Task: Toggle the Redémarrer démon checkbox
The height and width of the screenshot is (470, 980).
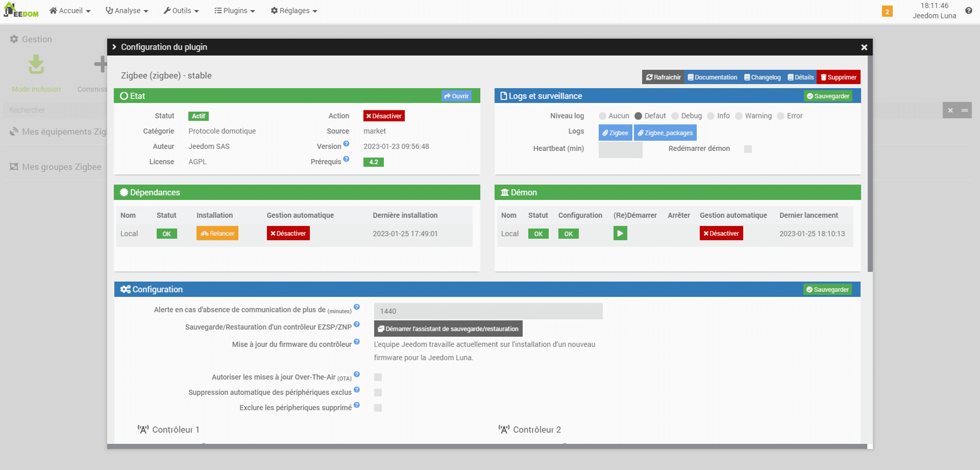Action: pos(748,149)
